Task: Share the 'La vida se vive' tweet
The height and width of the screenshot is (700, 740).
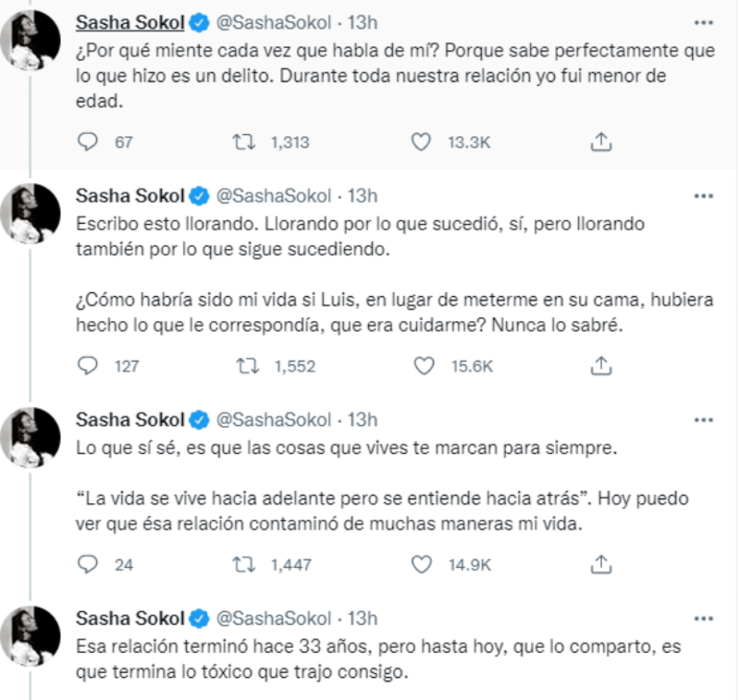Action: 601,563
